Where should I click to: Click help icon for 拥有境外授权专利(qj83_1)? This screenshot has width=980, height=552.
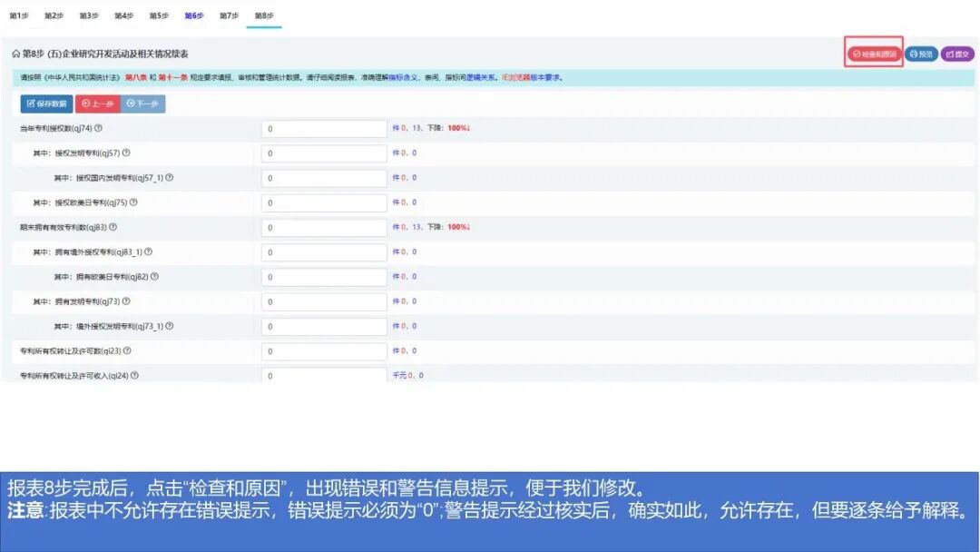[x=150, y=251]
